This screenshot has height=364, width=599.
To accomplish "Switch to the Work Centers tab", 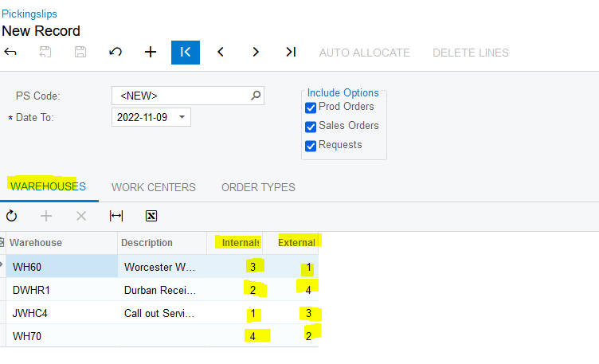I will [153, 187].
